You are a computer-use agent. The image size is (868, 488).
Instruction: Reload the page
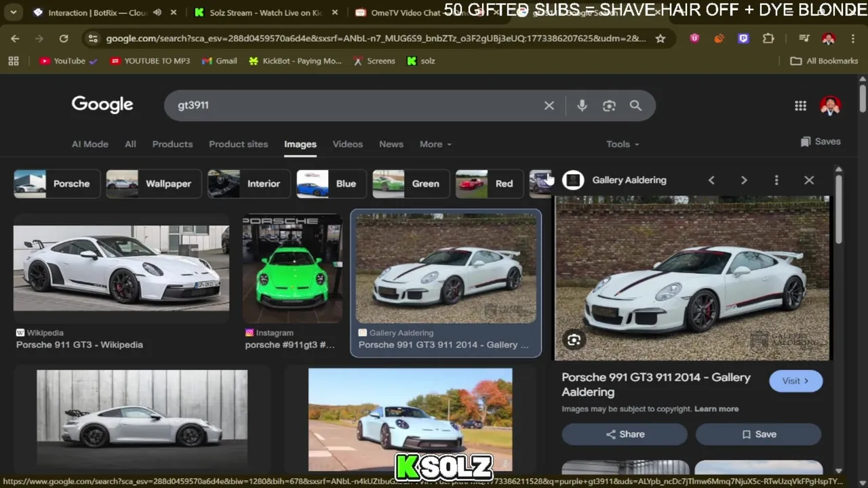point(64,39)
